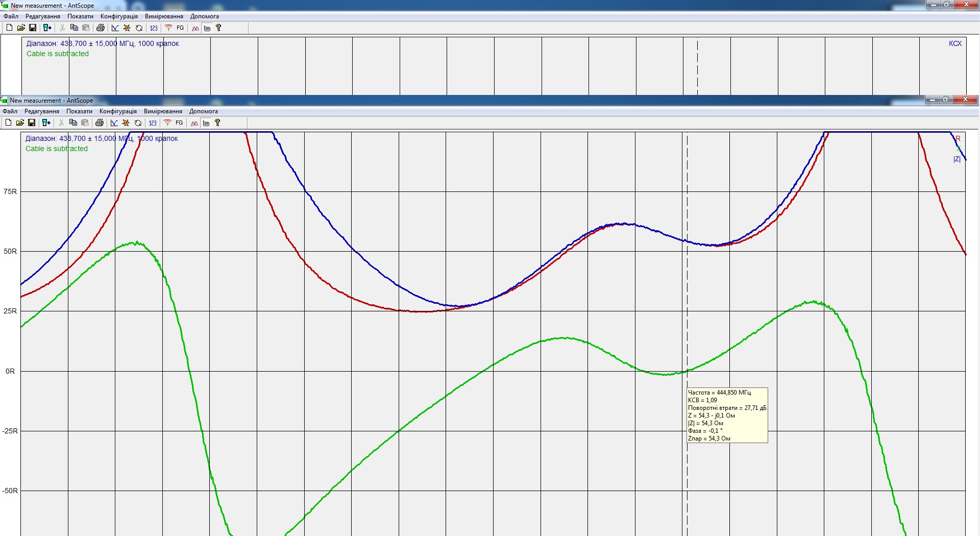Screen dimensions: 980x536
Task: Open Конфігурація menu in lower window
Action: tap(118, 111)
